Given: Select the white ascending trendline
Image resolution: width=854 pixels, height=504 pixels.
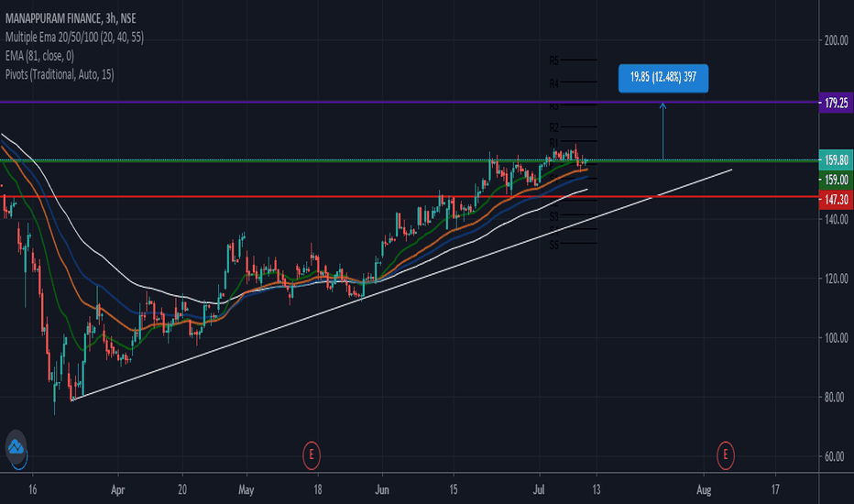Looking at the screenshot, I should pos(402,285).
